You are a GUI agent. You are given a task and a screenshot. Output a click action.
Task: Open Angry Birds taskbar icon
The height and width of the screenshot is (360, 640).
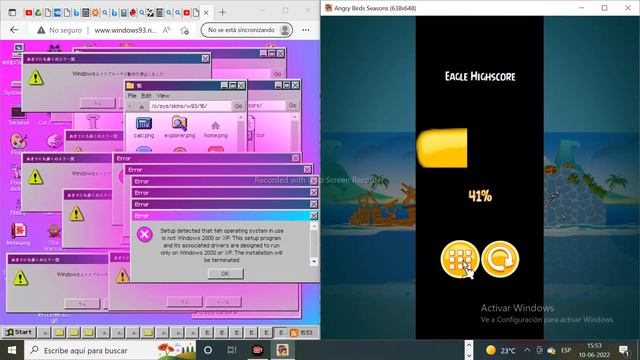pos(282,350)
